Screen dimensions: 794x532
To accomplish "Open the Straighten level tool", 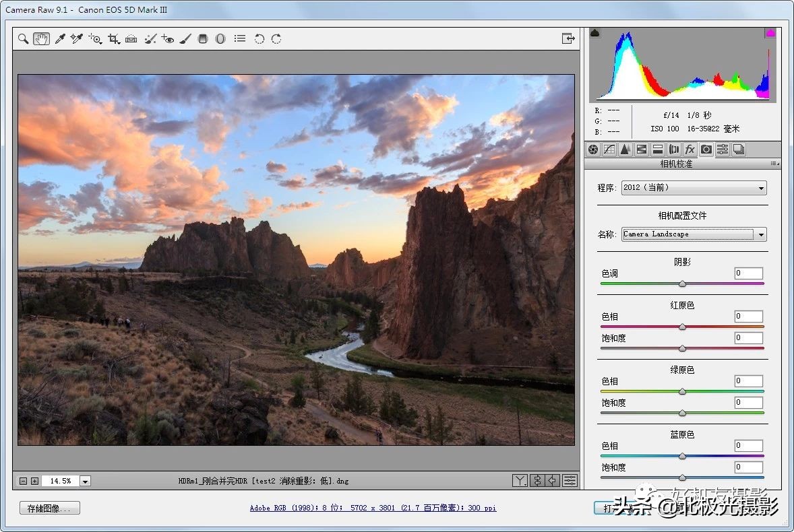I will [131, 39].
